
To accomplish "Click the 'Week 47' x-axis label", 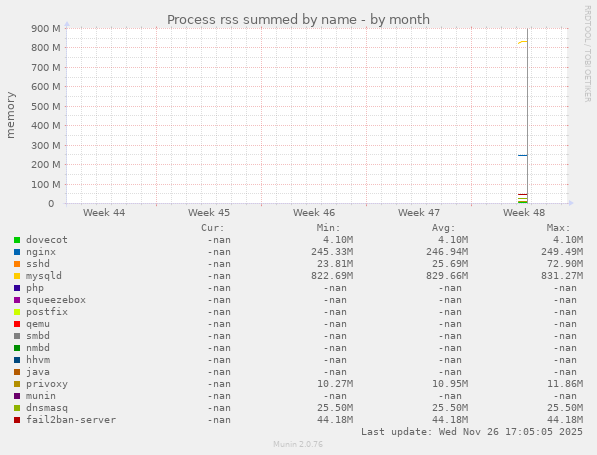I will coord(419,212).
